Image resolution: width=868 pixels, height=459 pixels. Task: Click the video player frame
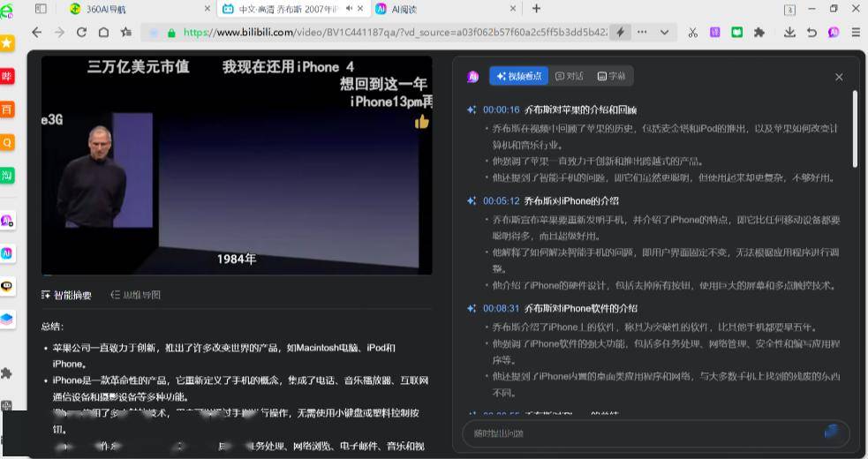pyautogui.click(x=237, y=164)
